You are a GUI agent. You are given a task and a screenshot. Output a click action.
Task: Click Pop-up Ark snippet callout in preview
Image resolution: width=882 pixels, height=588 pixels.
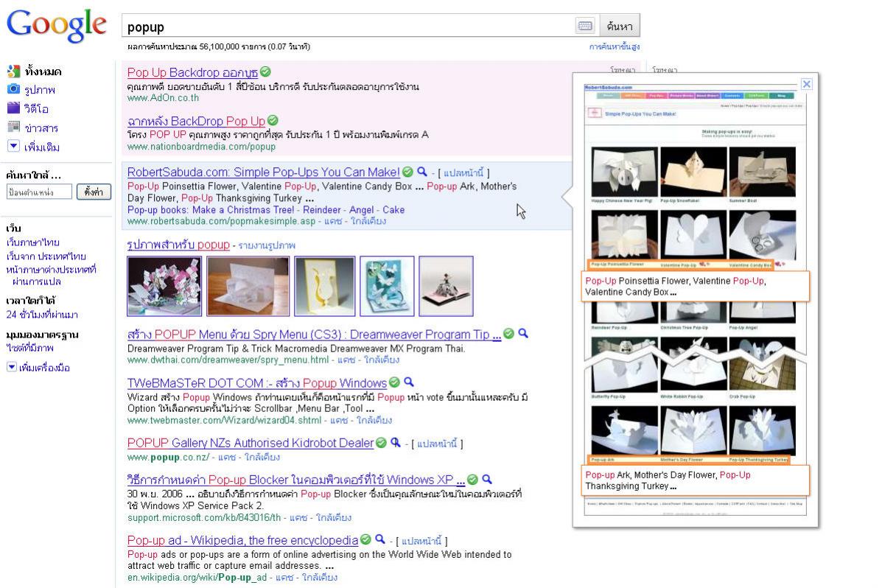coord(696,480)
